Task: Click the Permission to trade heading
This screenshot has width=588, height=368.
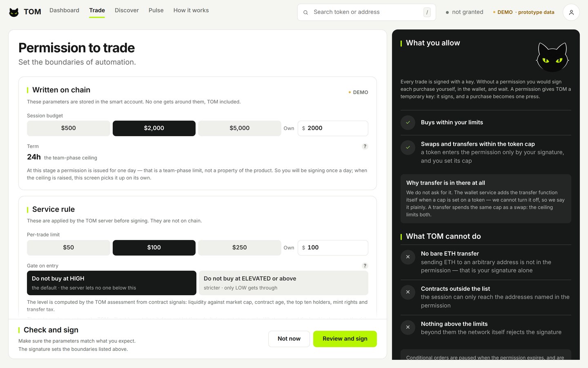Action: click(77, 48)
